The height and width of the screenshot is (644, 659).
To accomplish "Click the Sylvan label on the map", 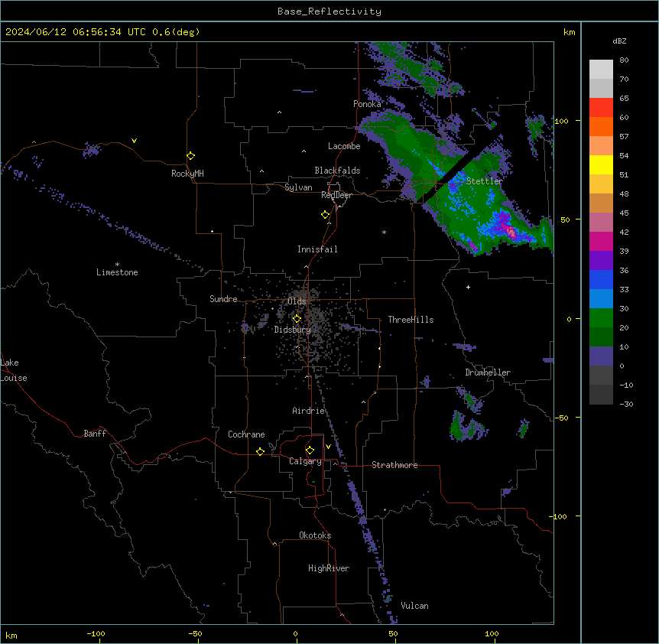I will (298, 187).
